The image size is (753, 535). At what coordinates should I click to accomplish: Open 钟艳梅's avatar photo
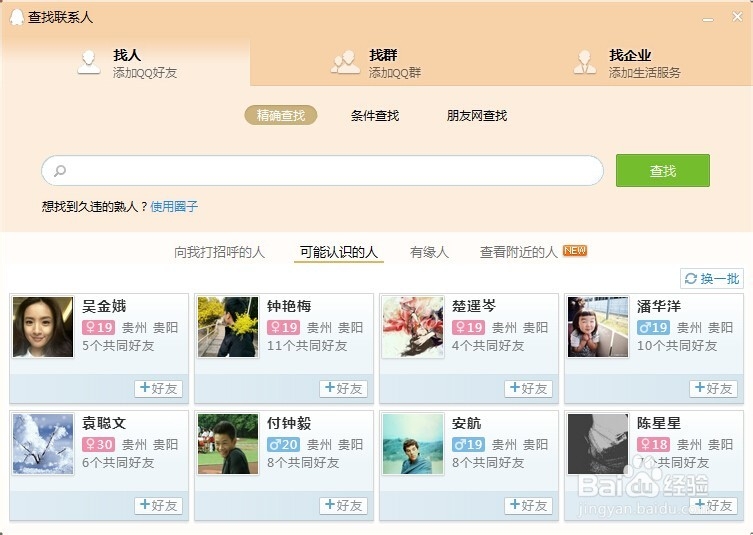coord(228,327)
